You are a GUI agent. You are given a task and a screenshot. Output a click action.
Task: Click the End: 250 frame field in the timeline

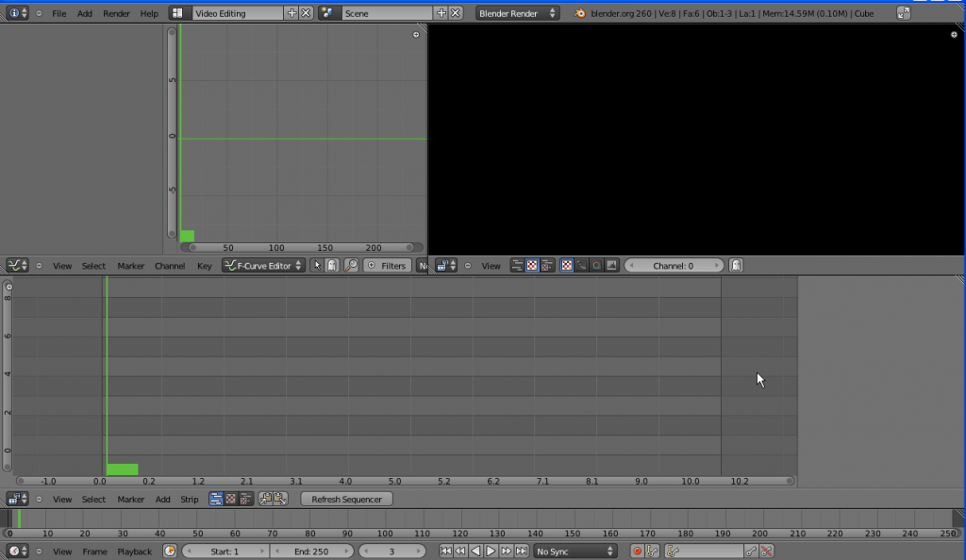[312, 551]
